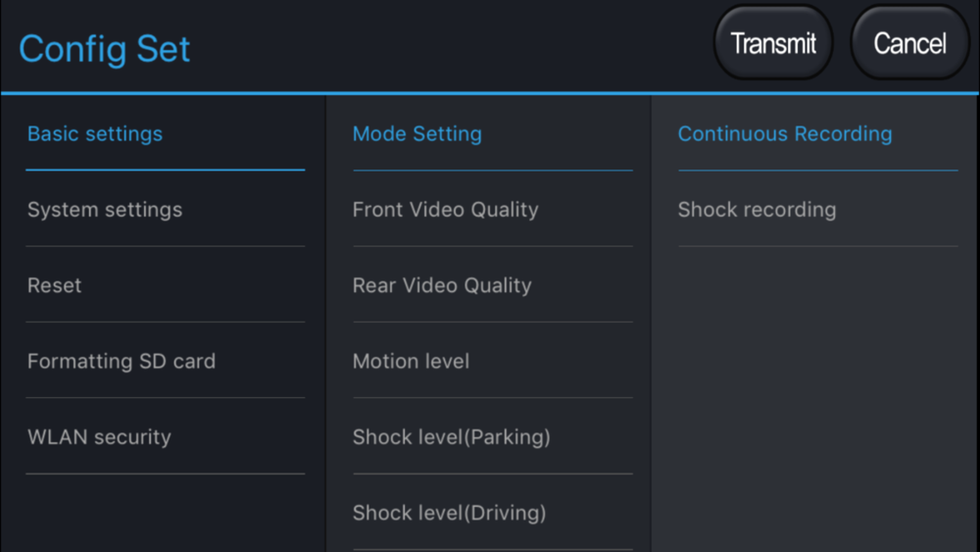980x552 pixels.
Task: Open Front Video Quality setting
Action: [x=445, y=210]
